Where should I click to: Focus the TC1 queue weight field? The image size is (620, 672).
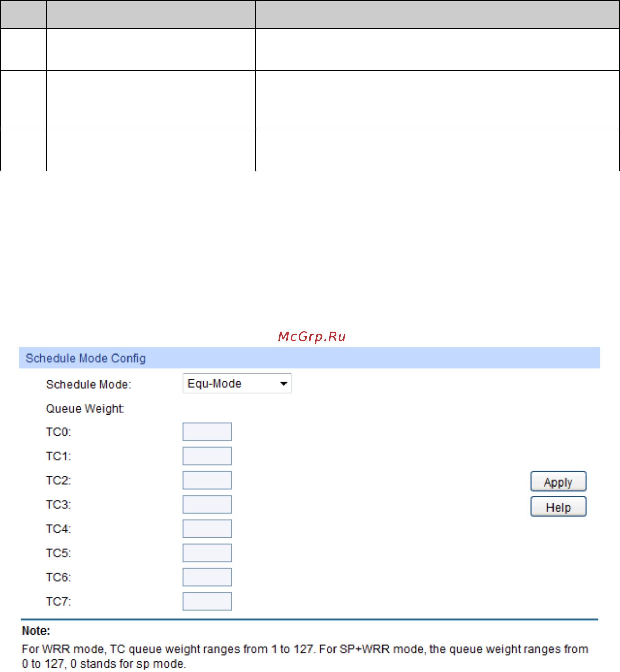[207, 456]
